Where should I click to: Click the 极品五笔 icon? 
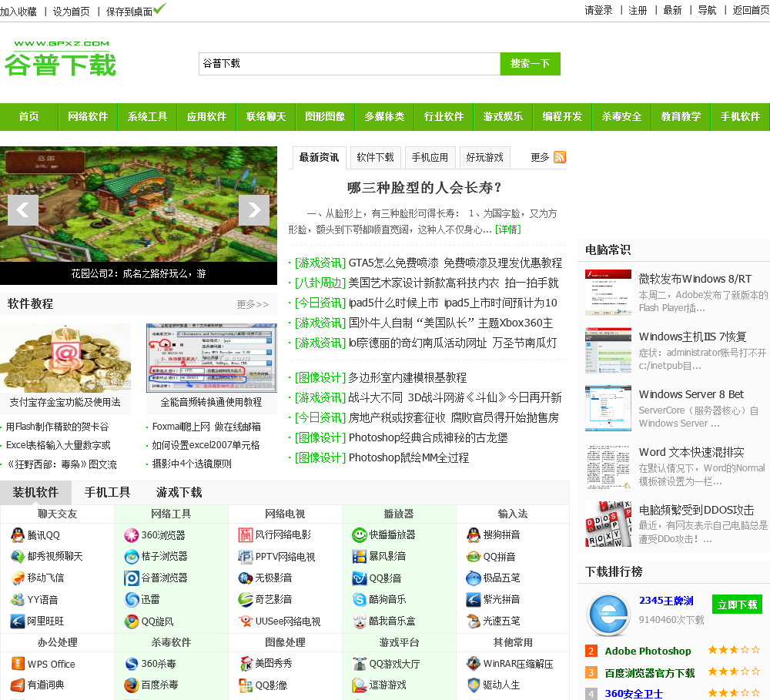coord(474,578)
